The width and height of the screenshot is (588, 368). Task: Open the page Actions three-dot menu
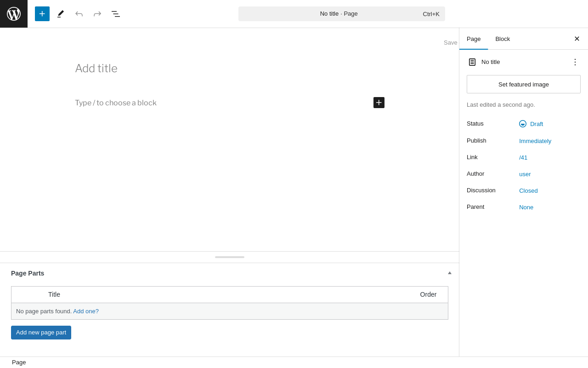575,62
